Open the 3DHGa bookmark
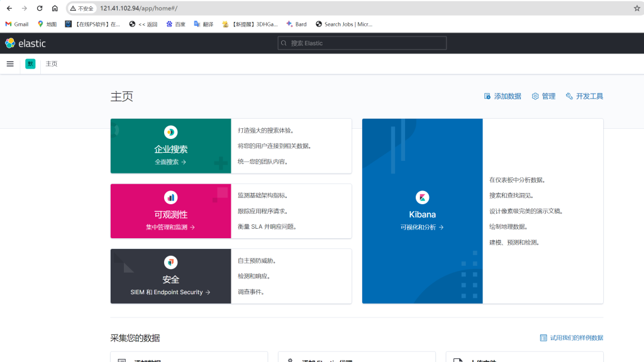 [x=250, y=25]
